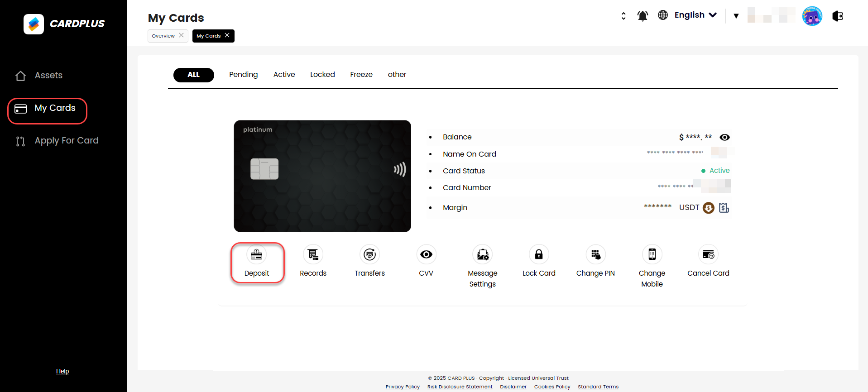Open the Privacy Policy link

point(403,387)
